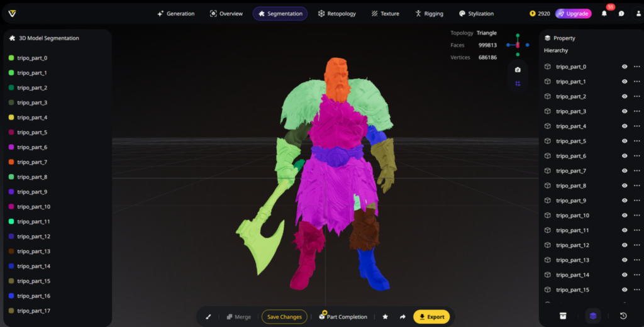
Task: Click the camera screenshot icon
Action: coord(518,70)
